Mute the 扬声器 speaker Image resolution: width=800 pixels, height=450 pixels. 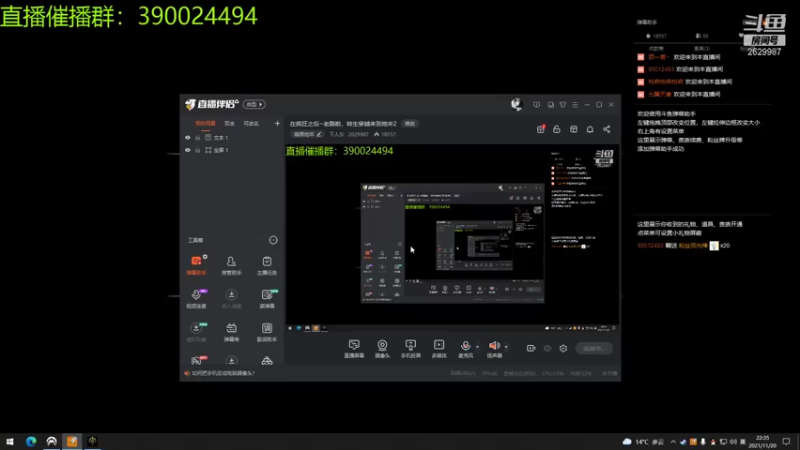tap(494, 349)
